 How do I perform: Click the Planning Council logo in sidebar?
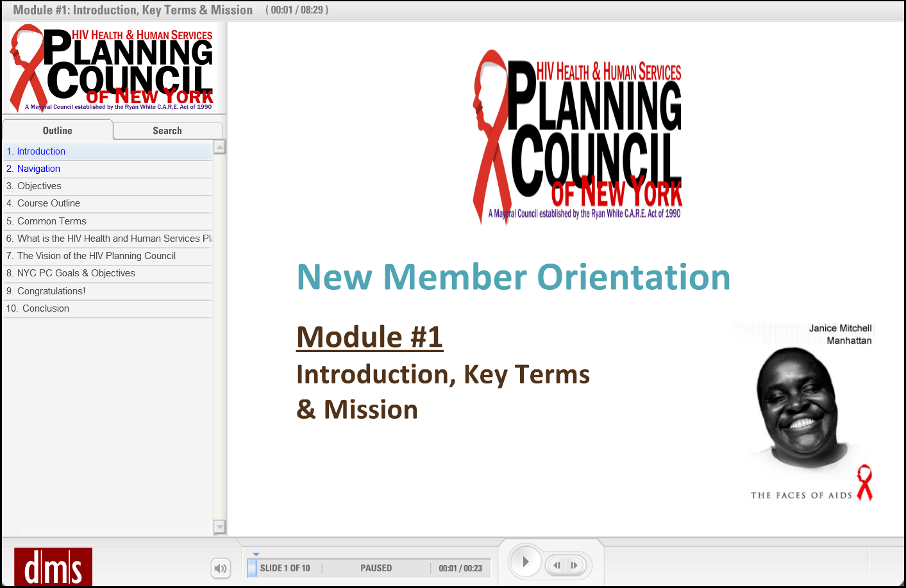[113, 68]
